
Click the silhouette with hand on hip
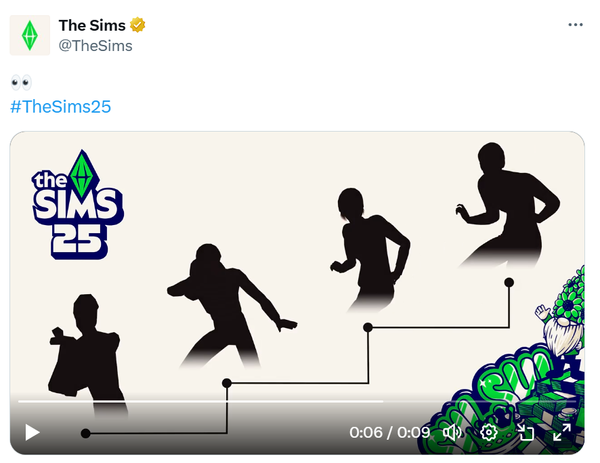click(507, 205)
